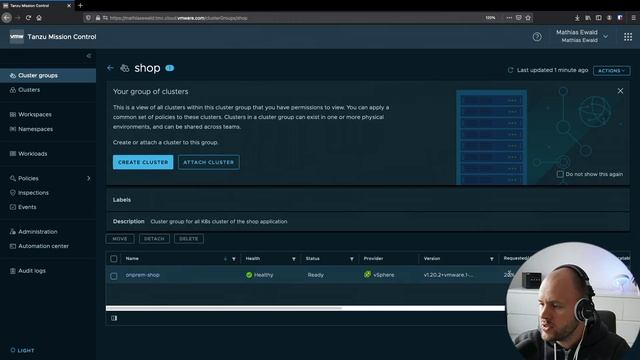Open column toggle icon below table

pos(114,318)
